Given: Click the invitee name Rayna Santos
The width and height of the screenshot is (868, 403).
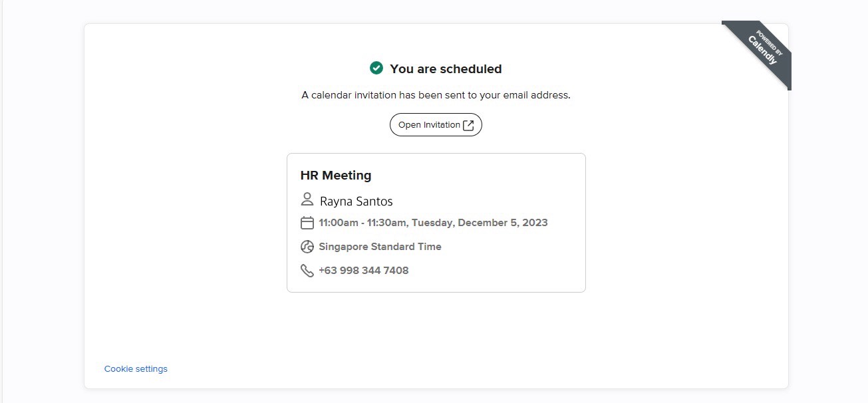Looking at the screenshot, I should point(357,201).
